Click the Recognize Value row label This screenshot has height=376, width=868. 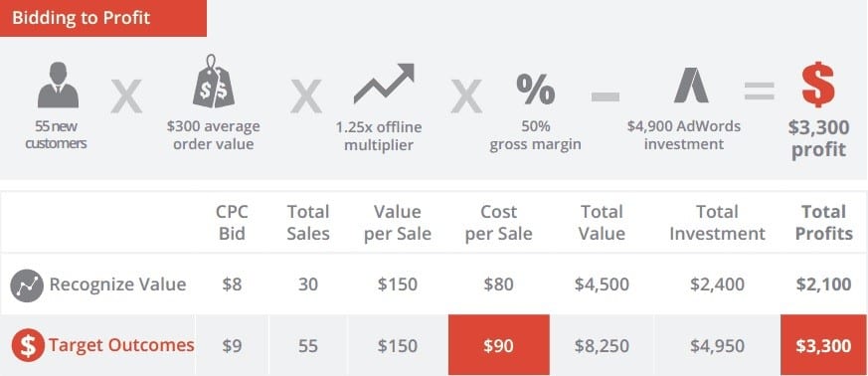(117, 284)
